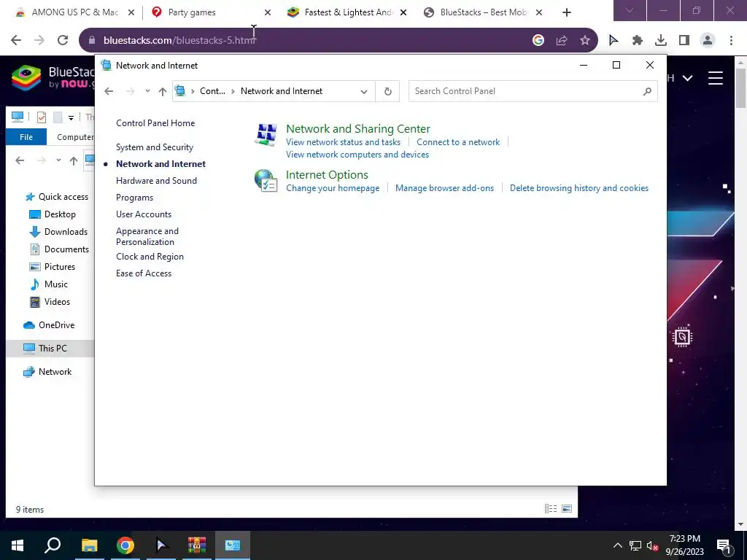Click Delete browsing history and cookies
Viewport: 747px width, 560px height.
coord(578,188)
